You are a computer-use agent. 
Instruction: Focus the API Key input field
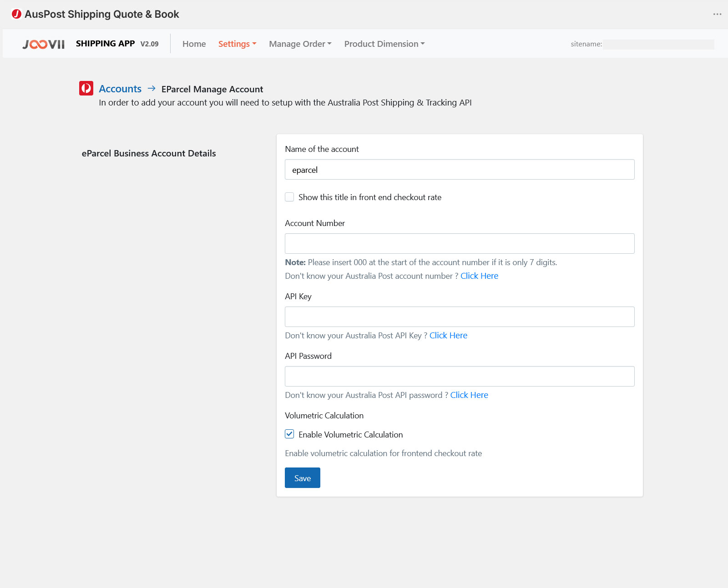click(460, 317)
